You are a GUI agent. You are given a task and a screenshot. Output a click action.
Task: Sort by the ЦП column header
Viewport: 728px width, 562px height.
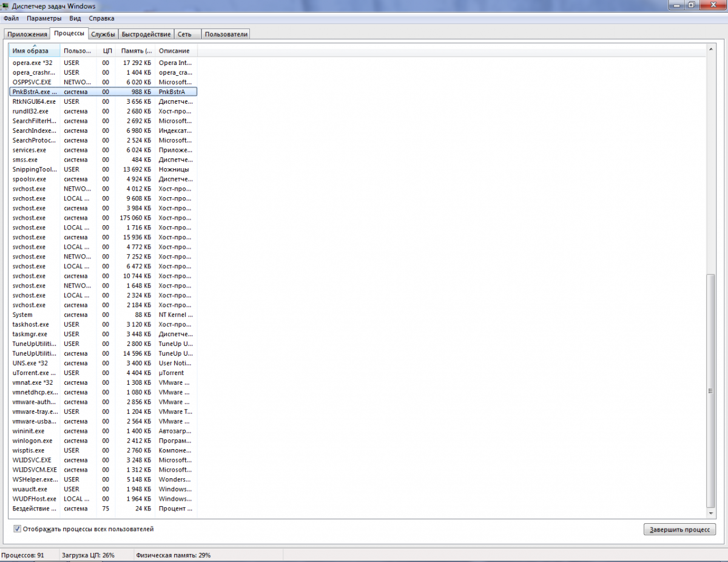(x=107, y=51)
